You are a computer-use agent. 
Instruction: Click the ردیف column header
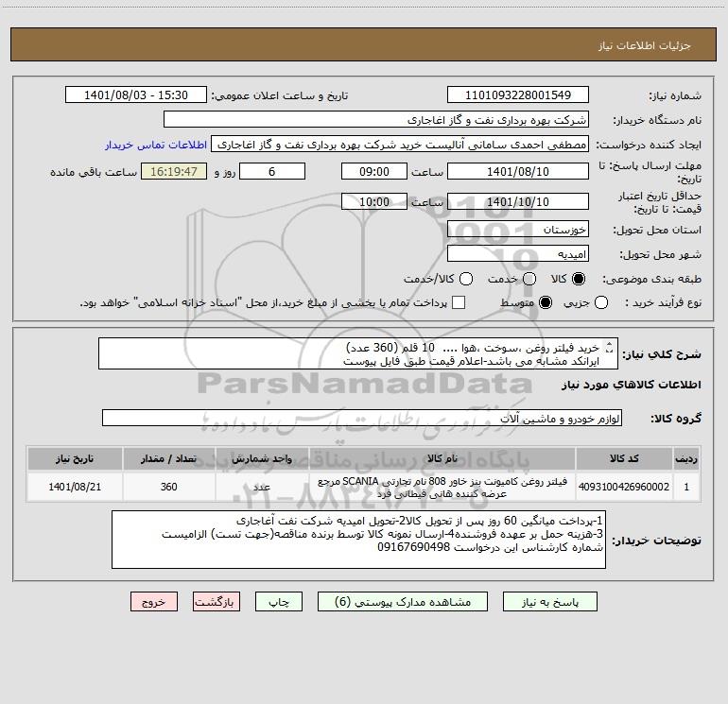click(686, 458)
